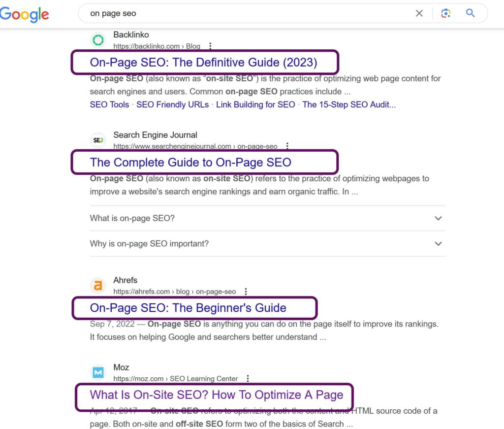Click the 'Backlinko' site name
The height and width of the screenshot is (429, 504).
(x=131, y=35)
